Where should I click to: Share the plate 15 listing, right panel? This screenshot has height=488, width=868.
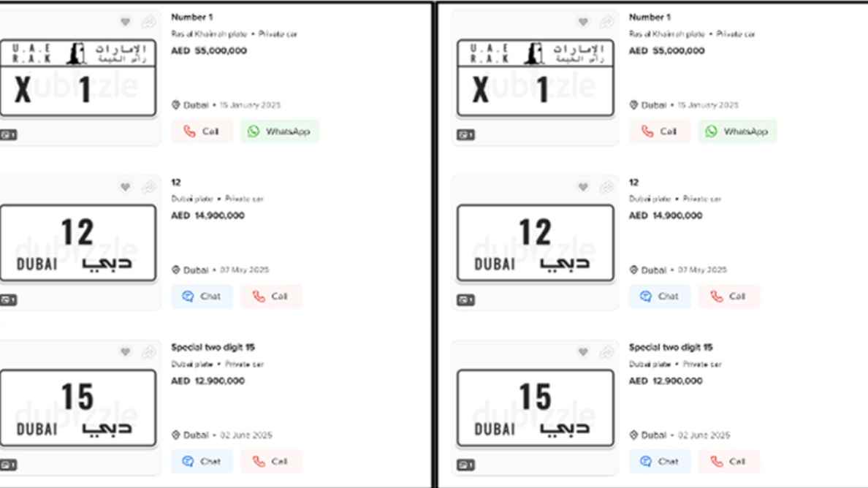click(x=606, y=352)
